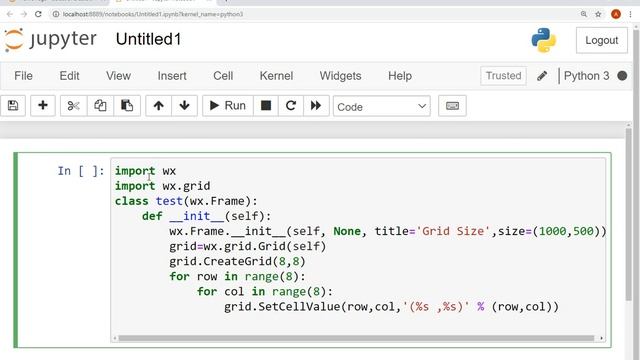The height and width of the screenshot is (360, 640).
Task: Open the Kernel menu
Action: coord(276,76)
